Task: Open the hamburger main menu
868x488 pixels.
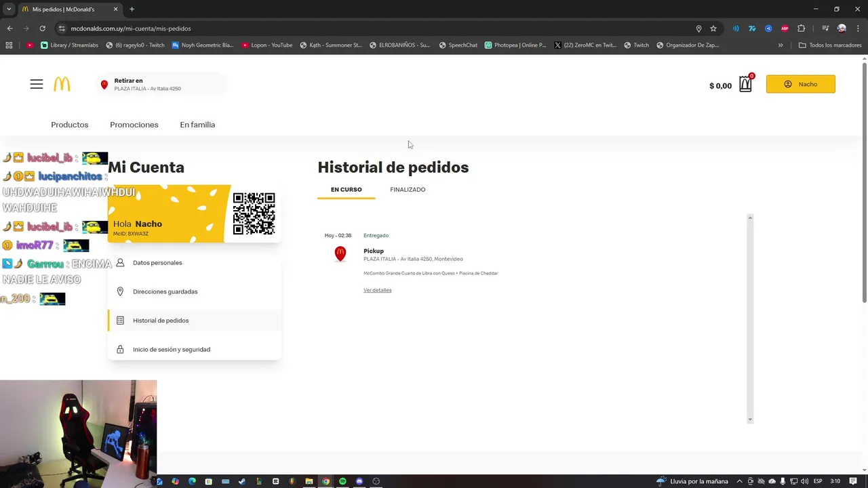Action: tap(37, 84)
